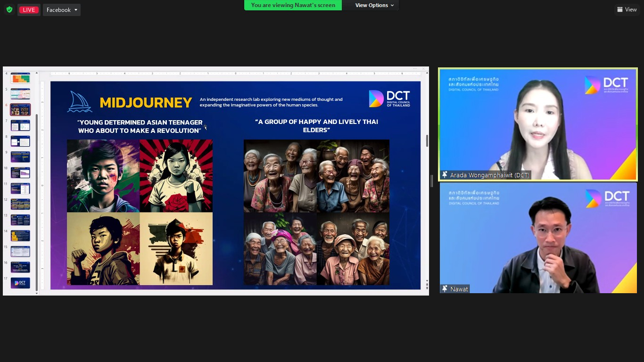Click the Arada Wongamphaiwit (DCT) name label

pyautogui.click(x=489, y=175)
